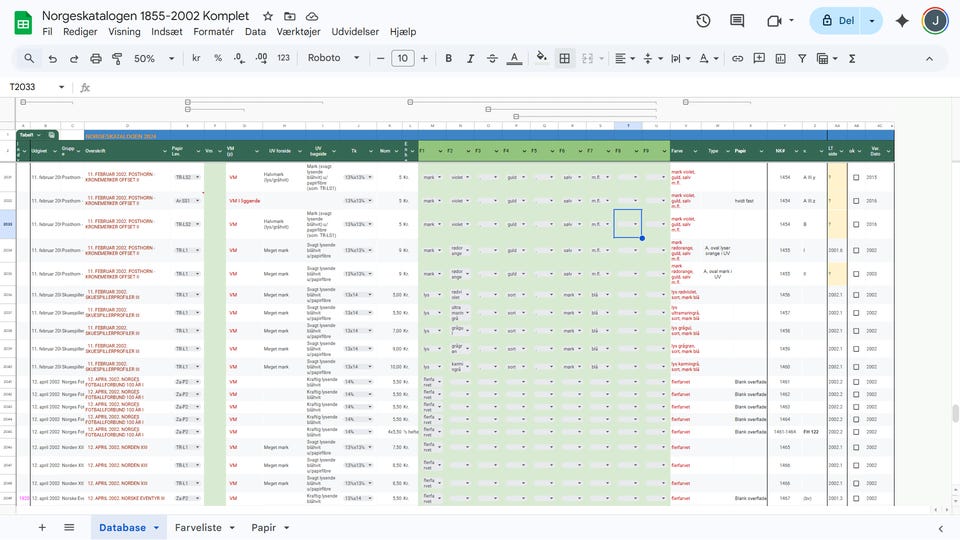Click the insert link icon
Screen dimensions: 960x540
coord(737,58)
